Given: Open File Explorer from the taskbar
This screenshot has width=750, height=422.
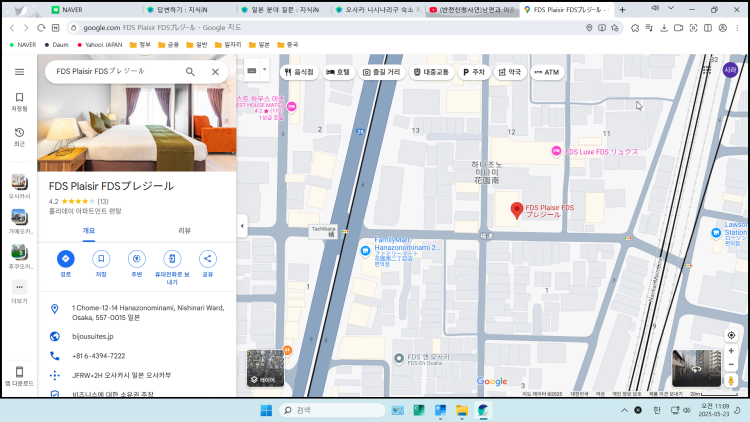Looking at the screenshot, I should (x=462, y=411).
